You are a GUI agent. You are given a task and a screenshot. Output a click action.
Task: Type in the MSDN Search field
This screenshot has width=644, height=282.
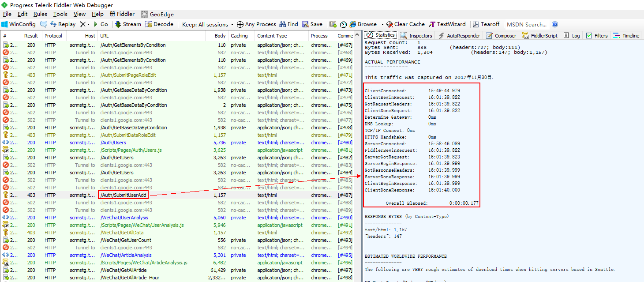click(526, 24)
